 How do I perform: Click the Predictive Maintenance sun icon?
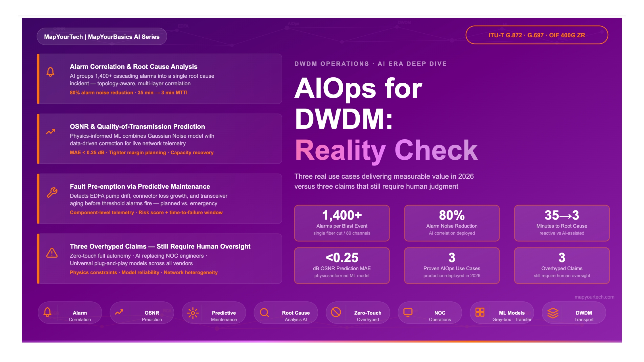click(193, 313)
